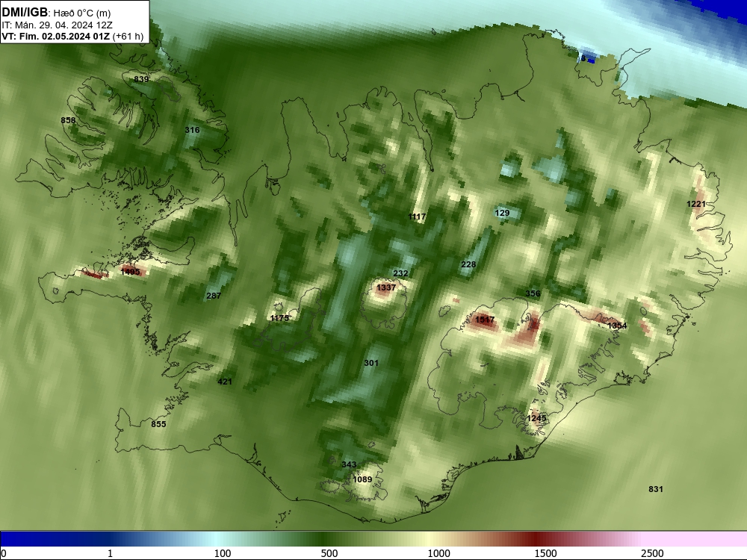Select the 232 map value
The image size is (747, 560).
[x=400, y=273]
